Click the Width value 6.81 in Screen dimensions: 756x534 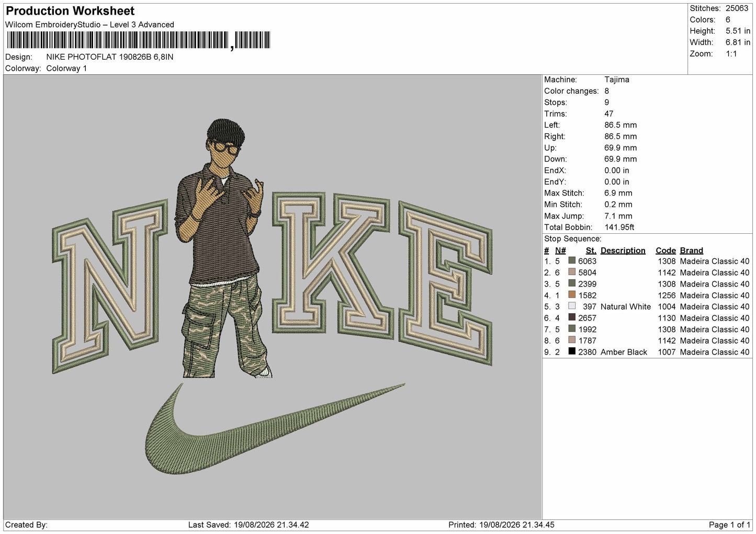tap(738, 42)
